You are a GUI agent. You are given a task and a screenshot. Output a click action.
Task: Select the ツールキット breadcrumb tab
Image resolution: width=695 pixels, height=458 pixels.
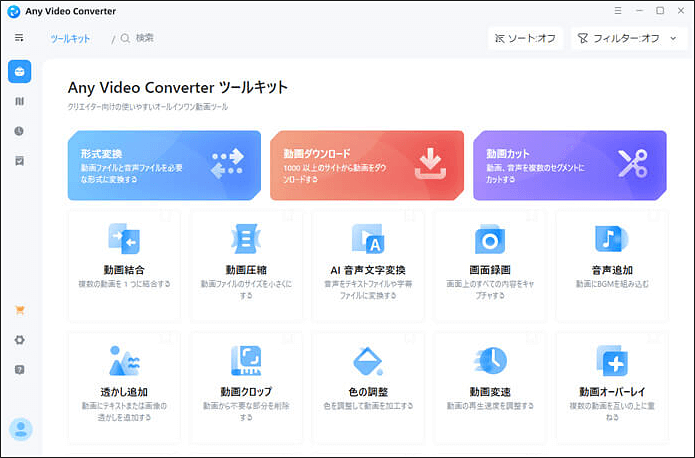(70, 39)
